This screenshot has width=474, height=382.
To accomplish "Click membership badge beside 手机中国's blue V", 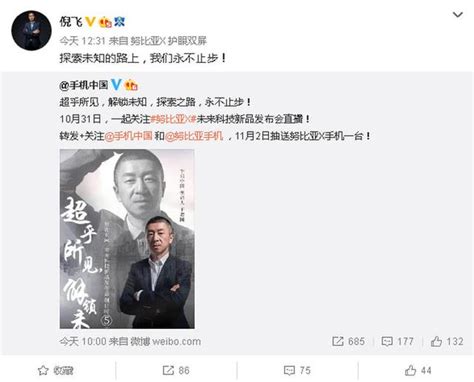I will click(131, 85).
